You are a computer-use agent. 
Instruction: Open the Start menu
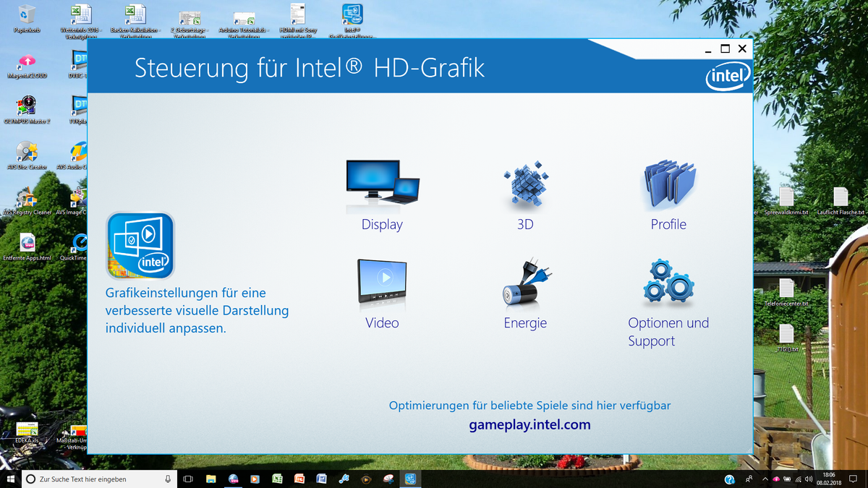9,479
